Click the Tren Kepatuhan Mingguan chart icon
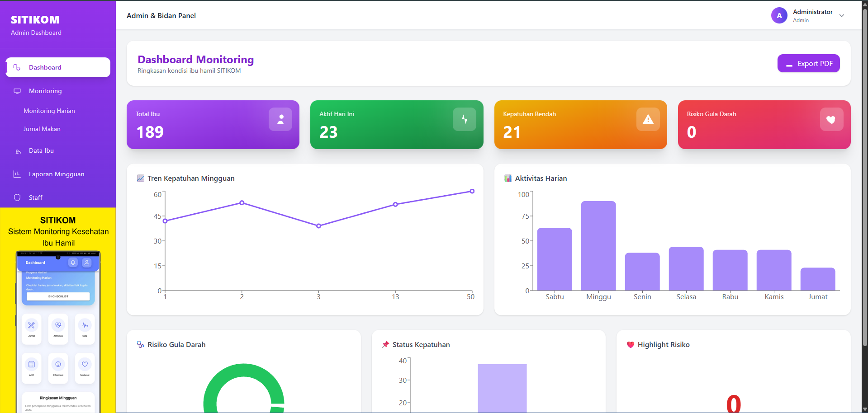The width and height of the screenshot is (868, 413). [x=141, y=178]
